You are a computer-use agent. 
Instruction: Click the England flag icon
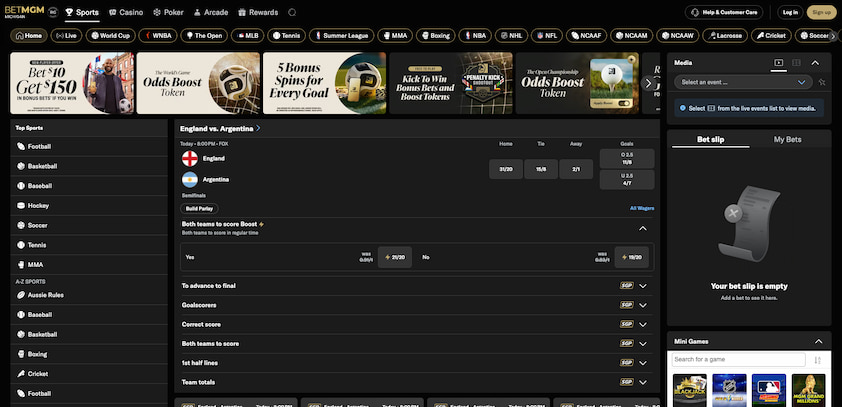(190, 158)
